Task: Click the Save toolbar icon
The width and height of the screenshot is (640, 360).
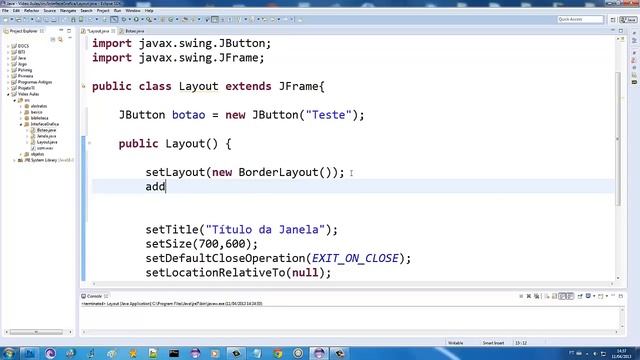Action: pyautogui.click(x=38, y=20)
